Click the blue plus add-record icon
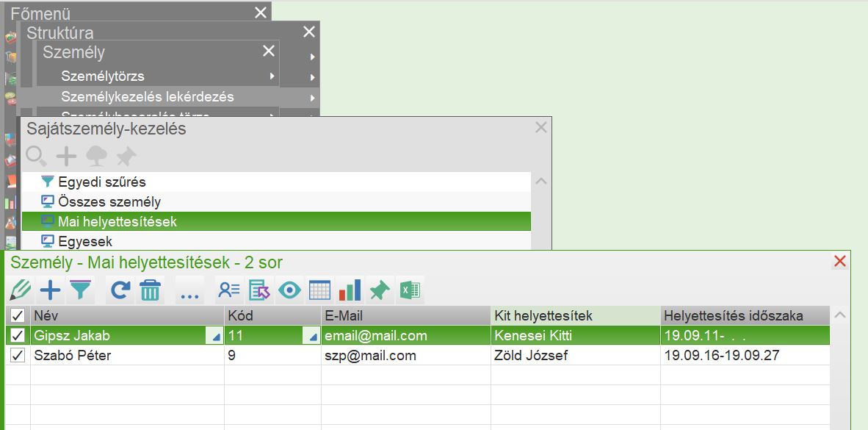868x430 pixels. click(51, 290)
